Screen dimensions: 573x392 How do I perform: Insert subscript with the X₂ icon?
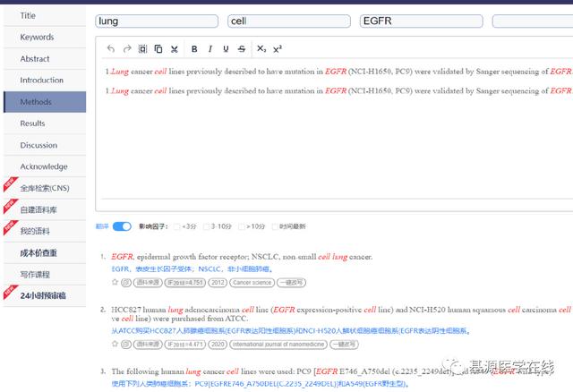tap(261, 49)
